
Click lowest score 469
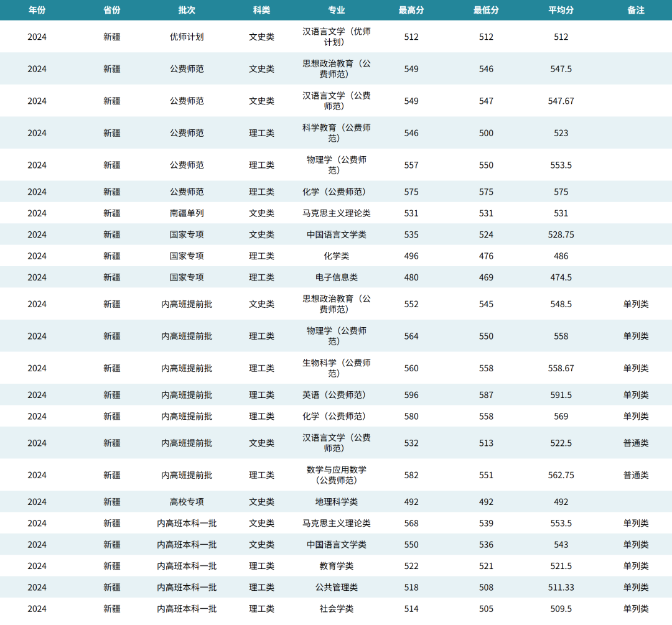(x=486, y=277)
